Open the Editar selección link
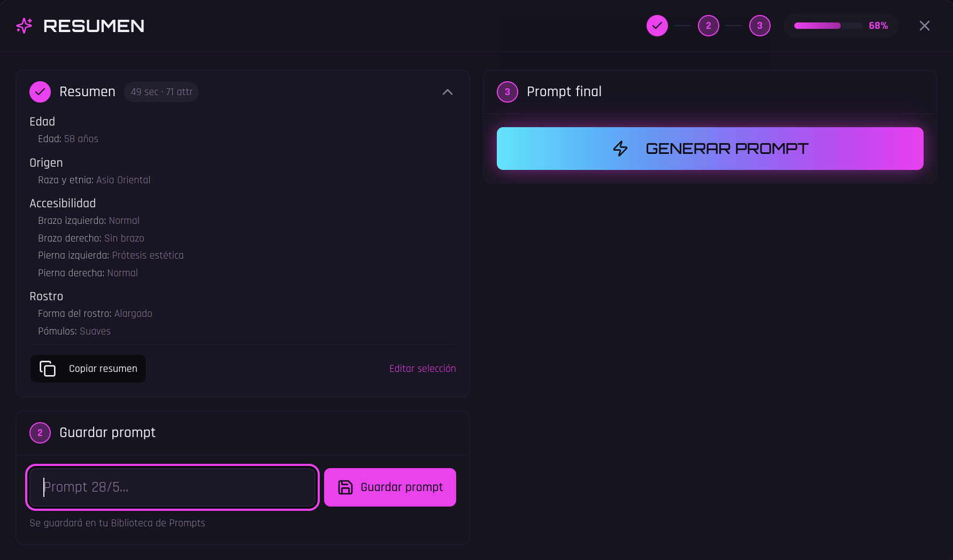953x560 pixels. 422,369
